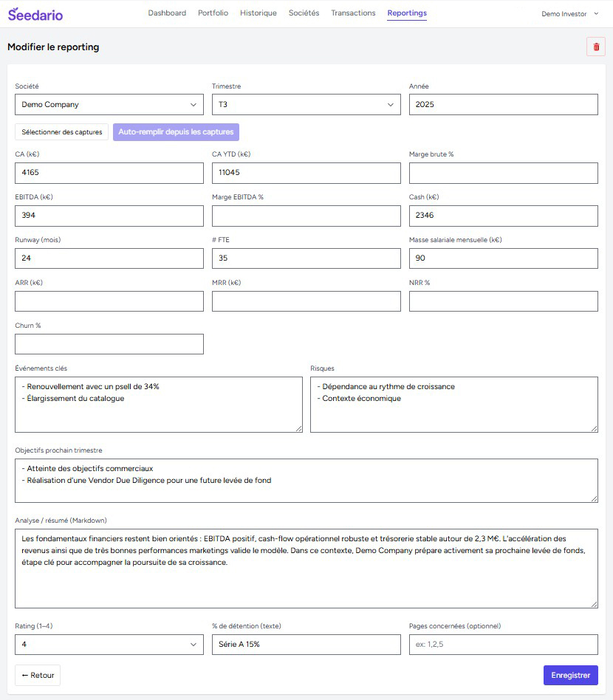613x700 pixels.
Task: Click the Retour back button
Action: coord(38,676)
